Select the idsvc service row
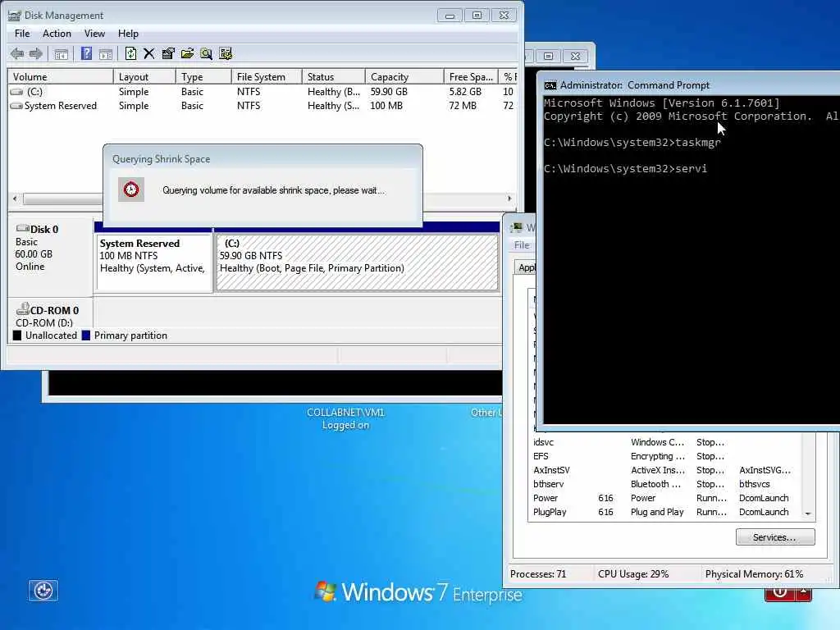 point(664,442)
